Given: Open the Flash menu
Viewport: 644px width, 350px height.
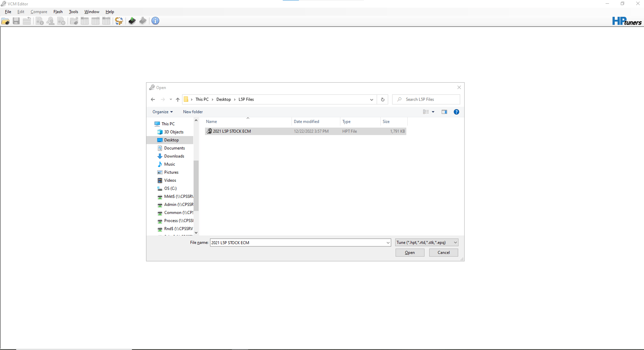Looking at the screenshot, I should 58,12.
